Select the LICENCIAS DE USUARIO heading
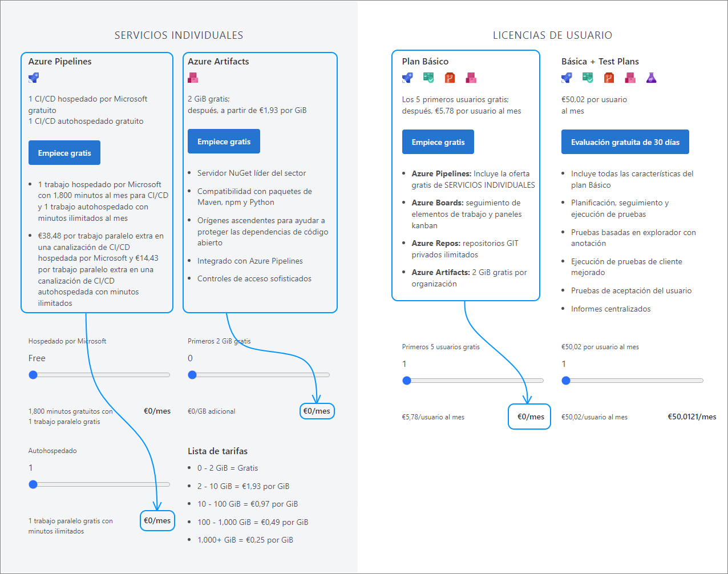 pyautogui.click(x=552, y=35)
